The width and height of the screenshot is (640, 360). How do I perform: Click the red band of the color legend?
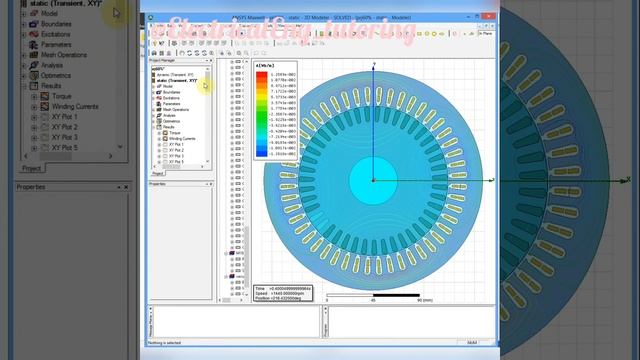(262, 75)
